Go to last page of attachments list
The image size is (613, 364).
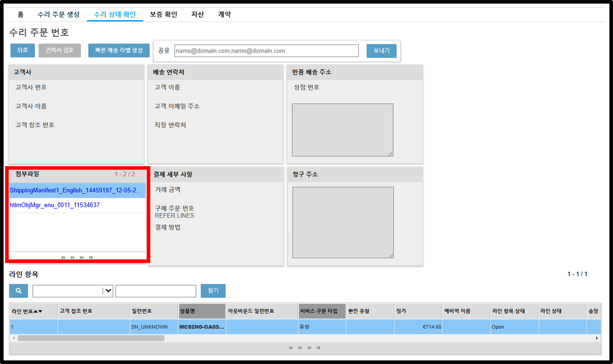[x=91, y=257]
